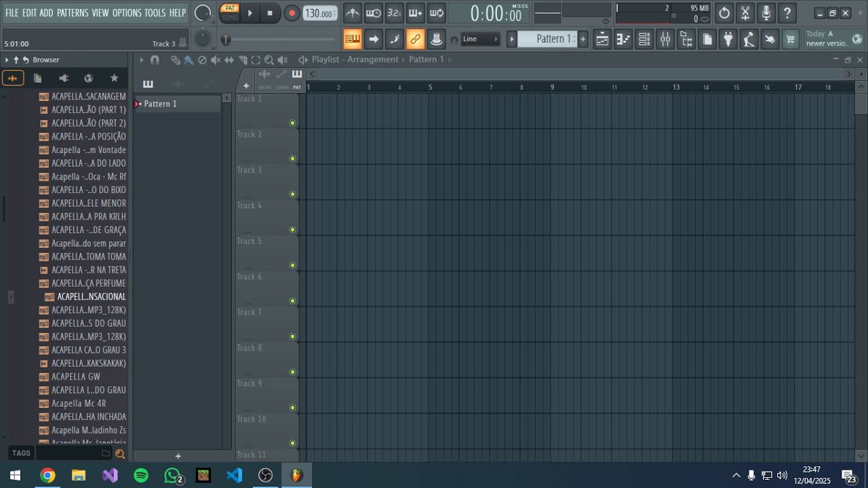Select the browser Sounds (waveform) tab
The width and height of the screenshot is (868, 488).
coord(12,78)
